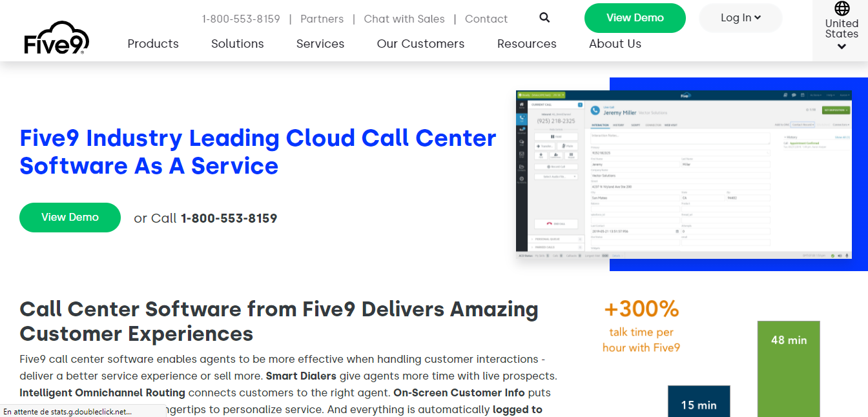Open the Log In dropdown

coord(741,18)
